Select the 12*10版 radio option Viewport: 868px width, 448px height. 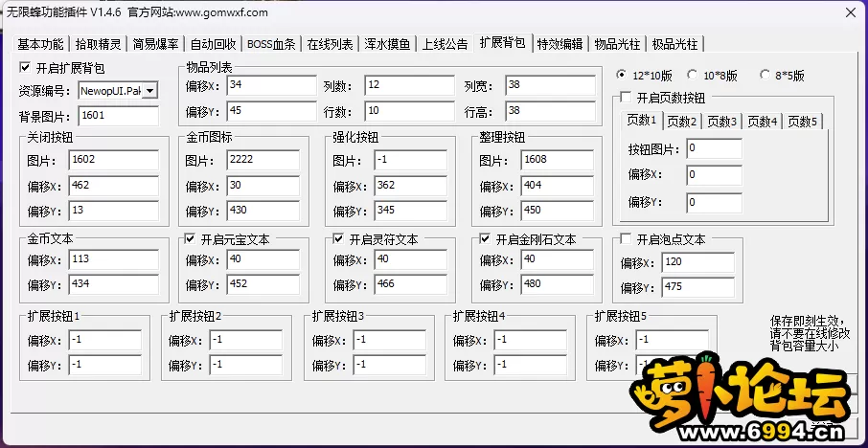pos(622,74)
